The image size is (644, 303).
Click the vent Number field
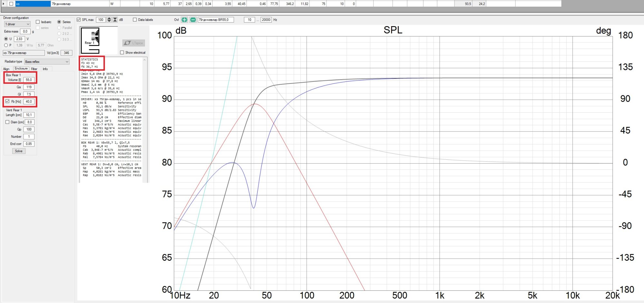[x=29, y=137]
